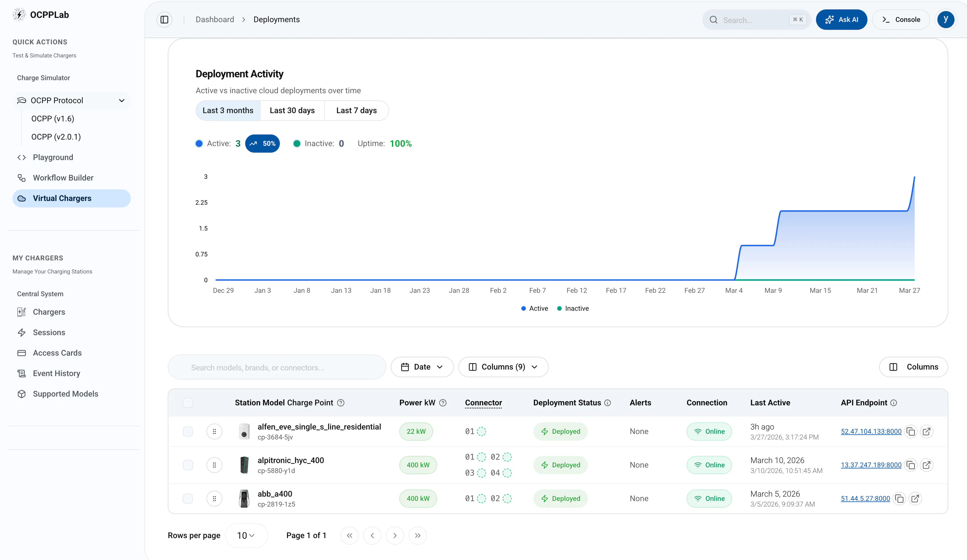Open 52.47.104.133:8000 endpoint in new tab
Image resolution: width=967 pixels, height=560 pixels.
coord(926,432)
